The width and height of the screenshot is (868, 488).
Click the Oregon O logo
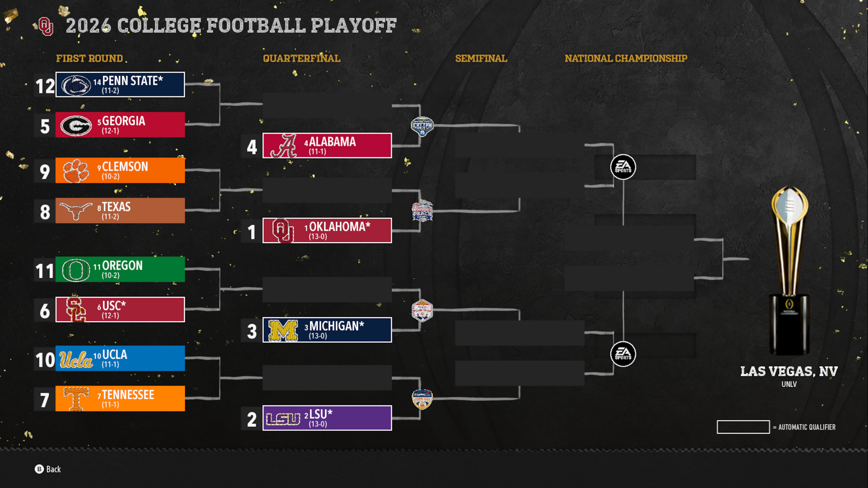pyautogui.click(x=76, y=270)
